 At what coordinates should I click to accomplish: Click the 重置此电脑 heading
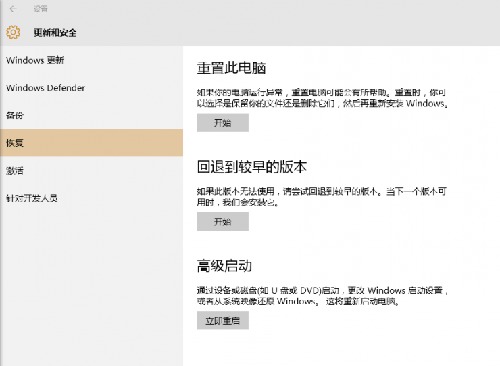point(231,68)
